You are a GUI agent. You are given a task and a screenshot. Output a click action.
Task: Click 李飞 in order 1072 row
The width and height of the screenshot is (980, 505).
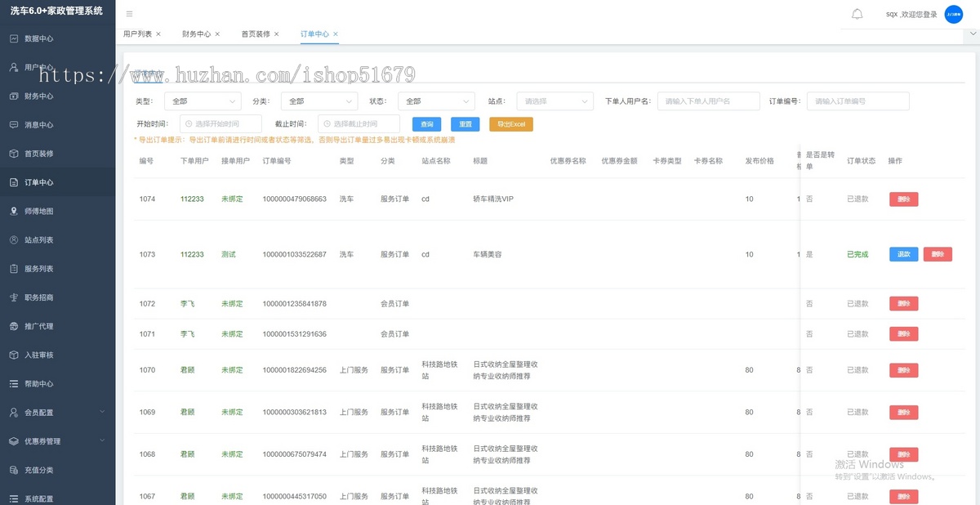tap(188, 303)
